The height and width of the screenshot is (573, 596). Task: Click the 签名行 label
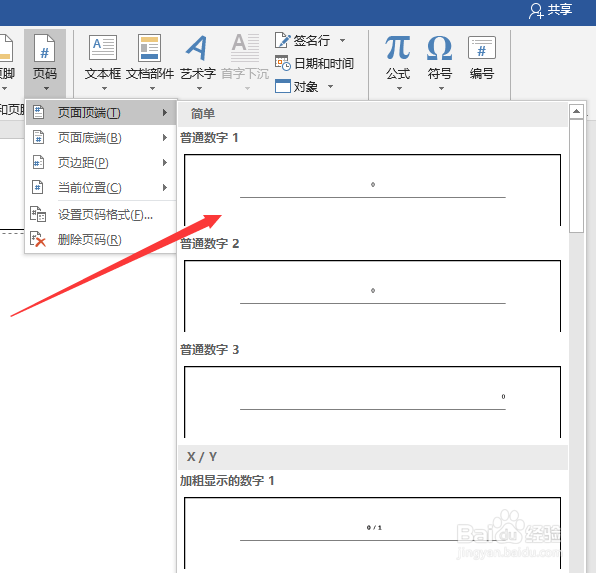[312, 40]
